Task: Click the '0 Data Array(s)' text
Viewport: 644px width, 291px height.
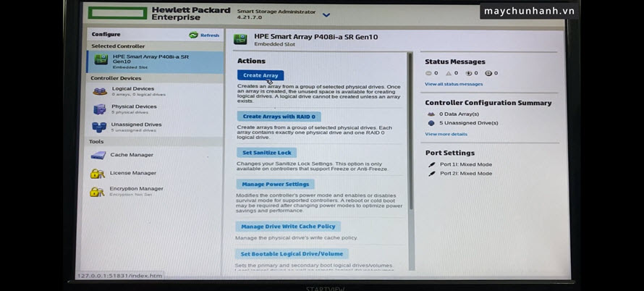Action: (459, 114)
